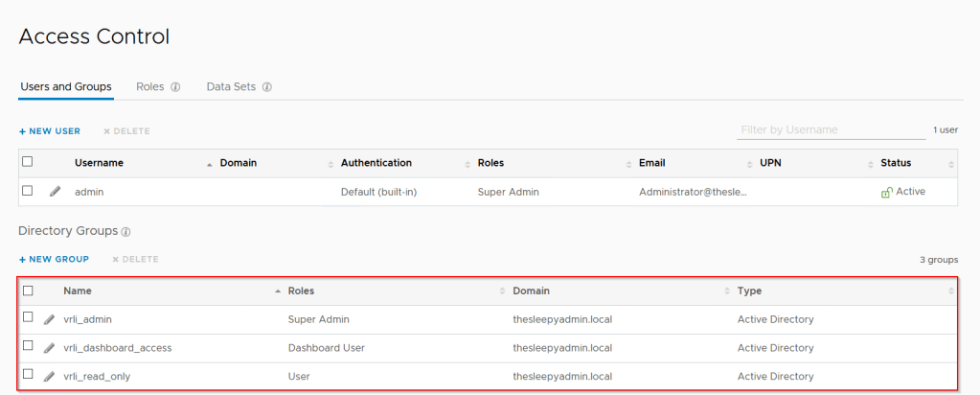
Task: Sort users by Username column arrow
Action: [x=210, y=164]
